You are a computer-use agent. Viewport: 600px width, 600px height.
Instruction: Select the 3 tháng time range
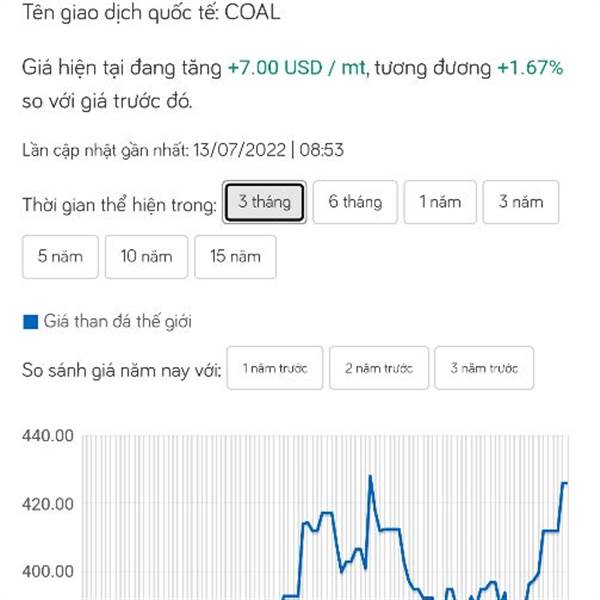tap(264, 202)
